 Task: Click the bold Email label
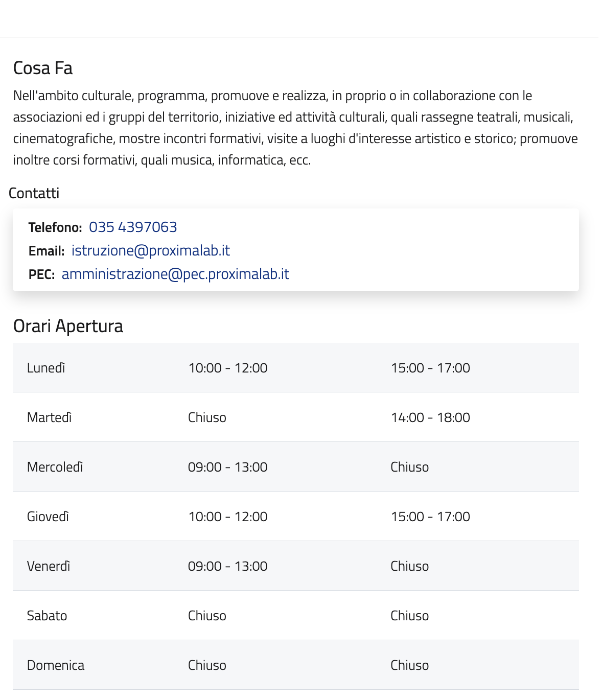(x=47, y=251)
